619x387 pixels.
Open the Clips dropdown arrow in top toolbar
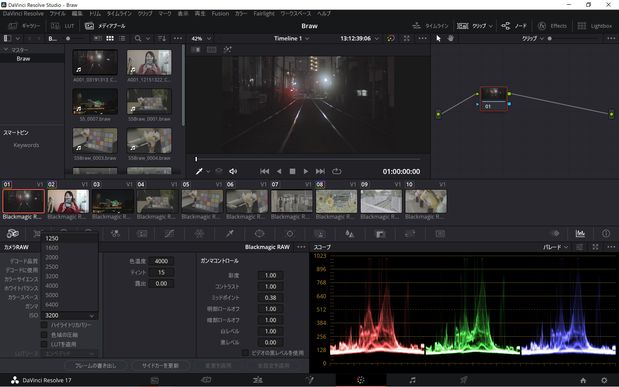pyautogui.click(x=491, y=26)
